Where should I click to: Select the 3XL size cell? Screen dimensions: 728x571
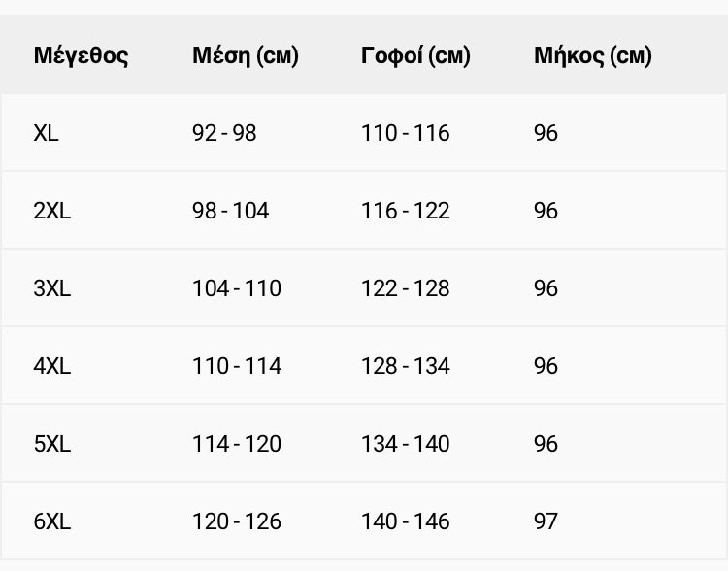point(52,288)
